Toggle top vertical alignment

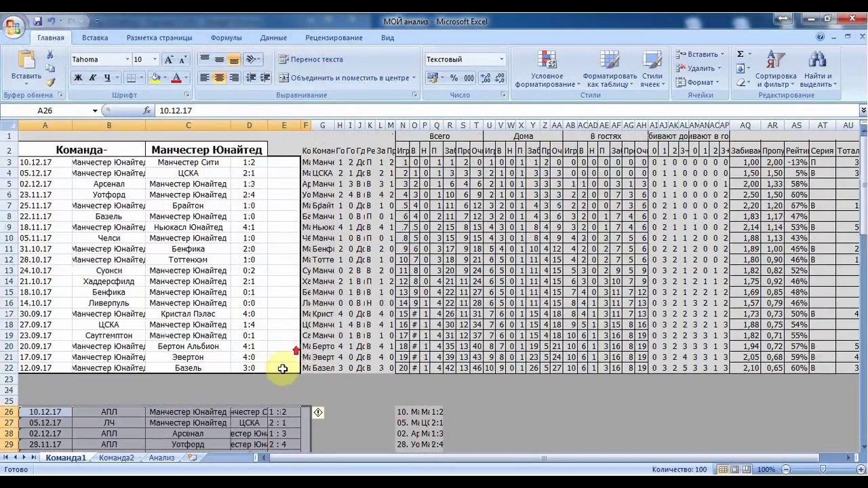pos(204,60)
